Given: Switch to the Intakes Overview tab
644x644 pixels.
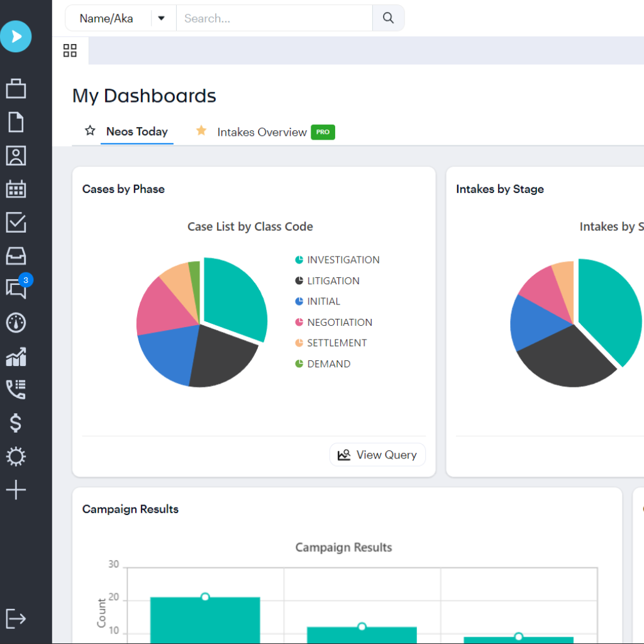Looking at the screenshot, I should tap(262, 132).
